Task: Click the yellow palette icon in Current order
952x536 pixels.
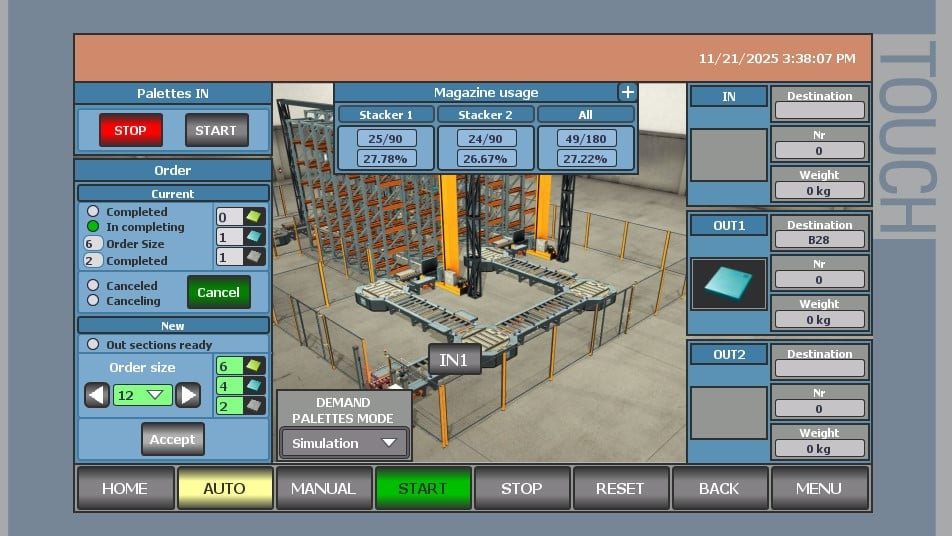Action: (x=253, y=217)
